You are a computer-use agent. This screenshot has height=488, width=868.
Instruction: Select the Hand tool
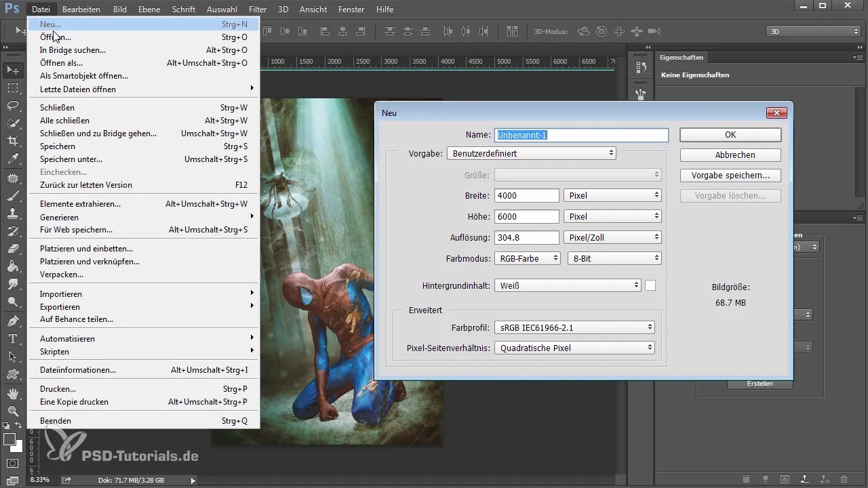point(12,393)
